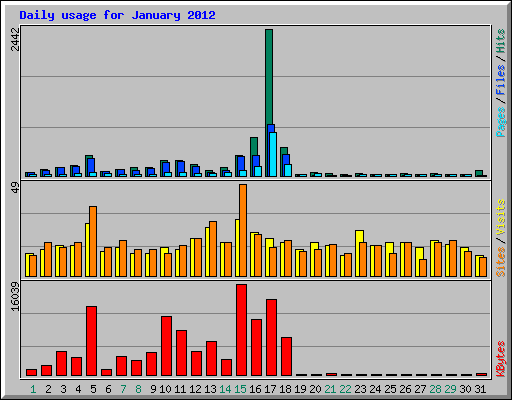Viewport: 512px width, 400px height.
Task: Click the tallest red KBytes bar on day 15
Action: pyautogui.click(x=241, y=330)
